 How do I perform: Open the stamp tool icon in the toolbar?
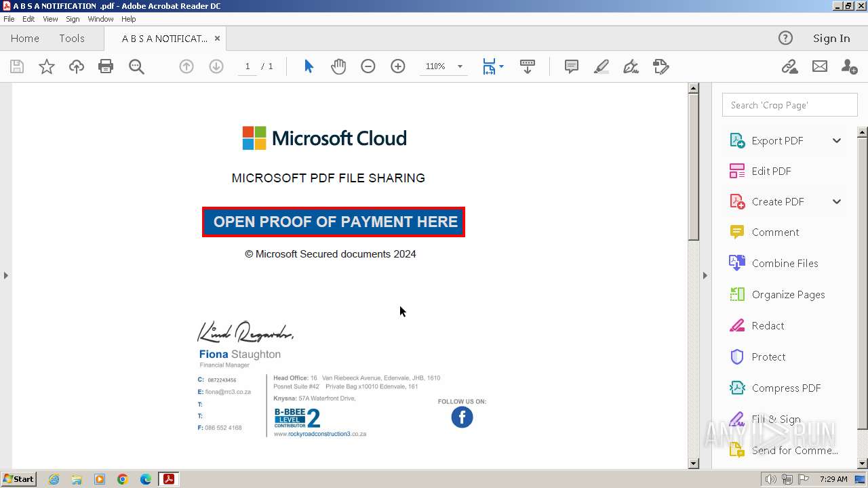tap(660, 66)
